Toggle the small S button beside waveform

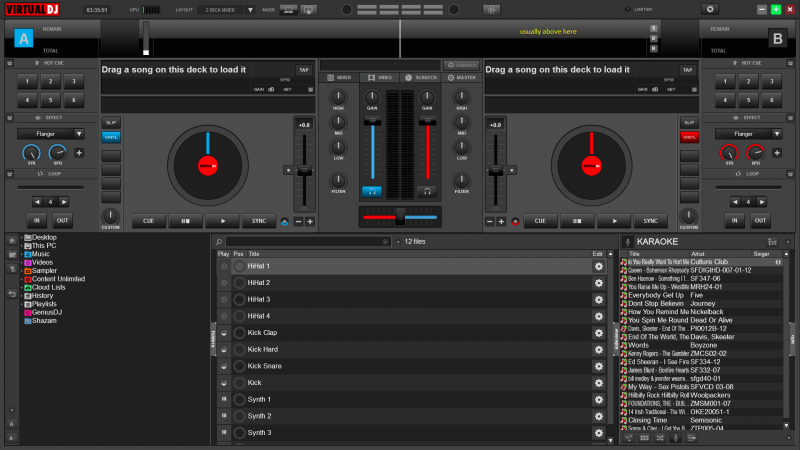(x=654, y=29)
